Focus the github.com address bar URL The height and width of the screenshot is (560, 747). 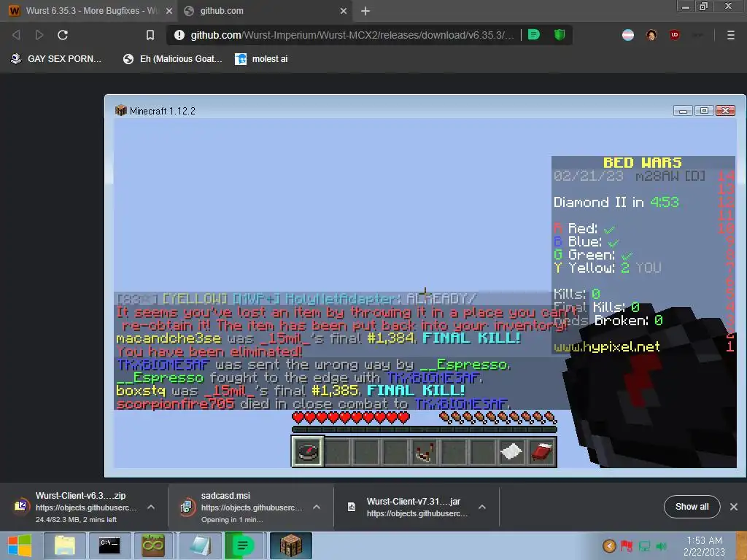[352, 35]
